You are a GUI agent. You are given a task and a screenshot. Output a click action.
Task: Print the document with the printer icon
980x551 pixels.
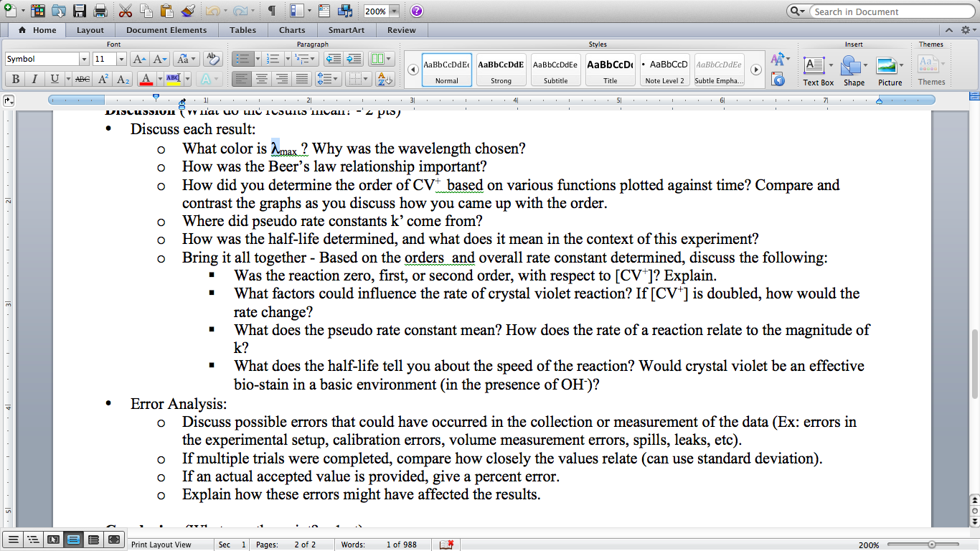100,11
